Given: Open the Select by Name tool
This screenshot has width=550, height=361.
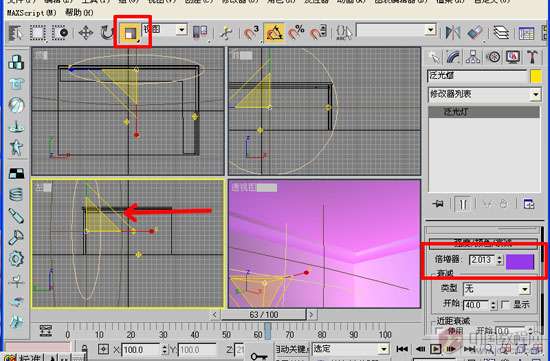Looking at the screenshot, I should coord(15,33).
